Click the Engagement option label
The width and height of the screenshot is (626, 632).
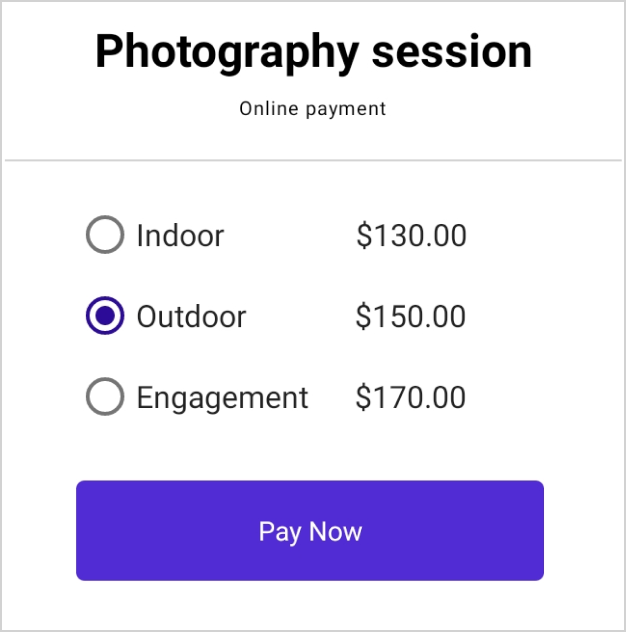(222, 398)
